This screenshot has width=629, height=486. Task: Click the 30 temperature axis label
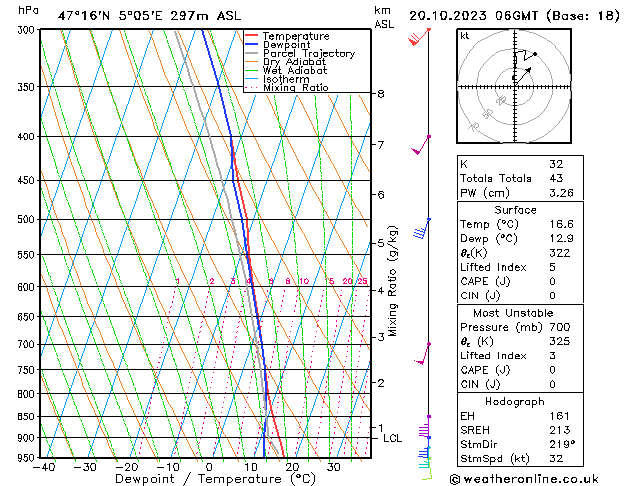(x=333, y=467)
